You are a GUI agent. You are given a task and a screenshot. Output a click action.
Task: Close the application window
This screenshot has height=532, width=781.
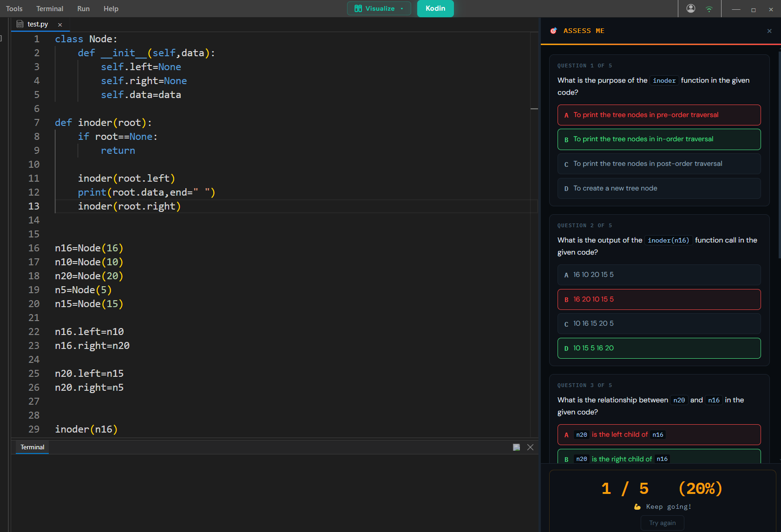(x=771, y=9)
